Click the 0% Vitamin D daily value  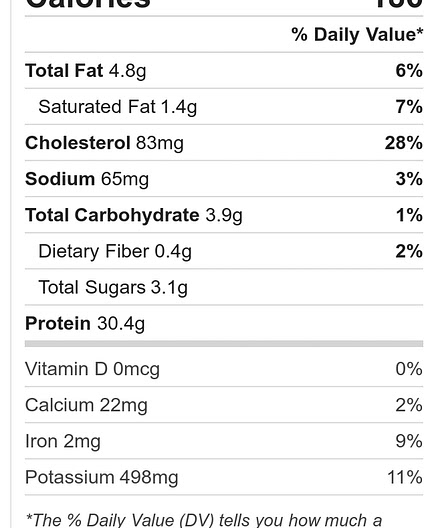(x=409, y=369)
